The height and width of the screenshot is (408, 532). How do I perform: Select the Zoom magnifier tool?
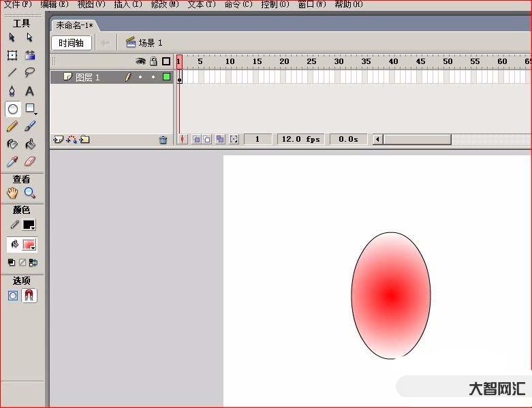tap(30, 193)
